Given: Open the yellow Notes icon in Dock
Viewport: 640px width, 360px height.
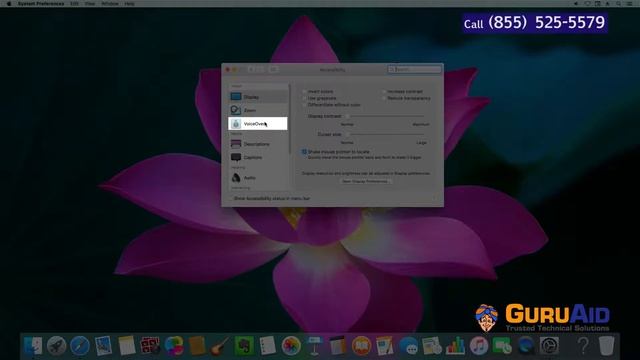Looking at the screenshot, I should click(x=127, y=346).
